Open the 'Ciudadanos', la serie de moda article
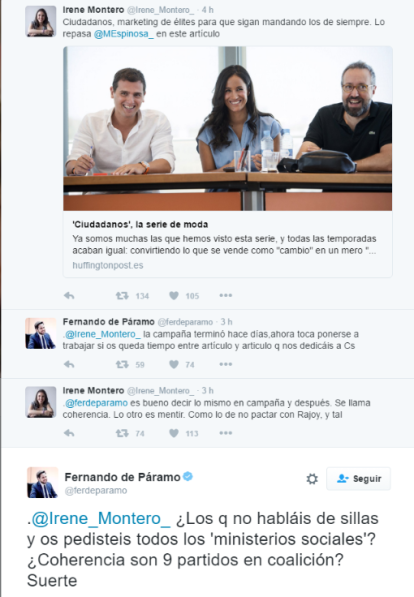The width and height of the screenshot is (414, 597). [x=140, y=224]
